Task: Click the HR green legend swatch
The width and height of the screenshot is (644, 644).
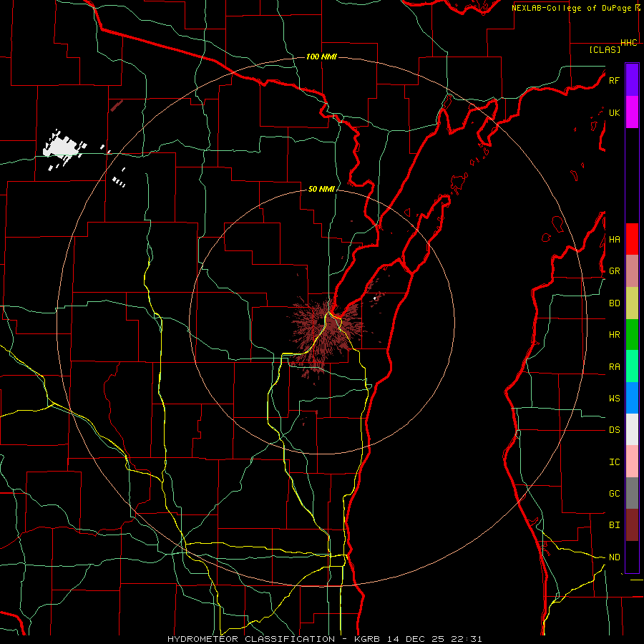Action: [x=632, y=335]
